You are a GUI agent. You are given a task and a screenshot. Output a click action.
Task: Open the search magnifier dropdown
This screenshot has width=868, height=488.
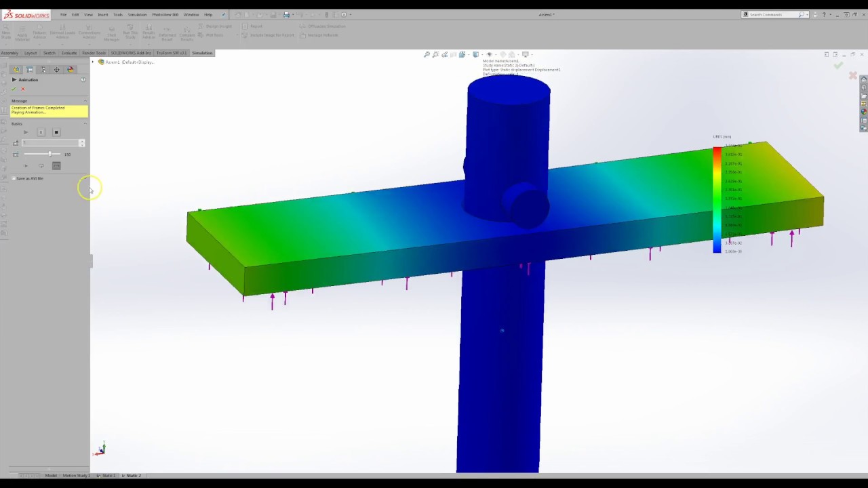pyautogui.click(x=807, y=14)
